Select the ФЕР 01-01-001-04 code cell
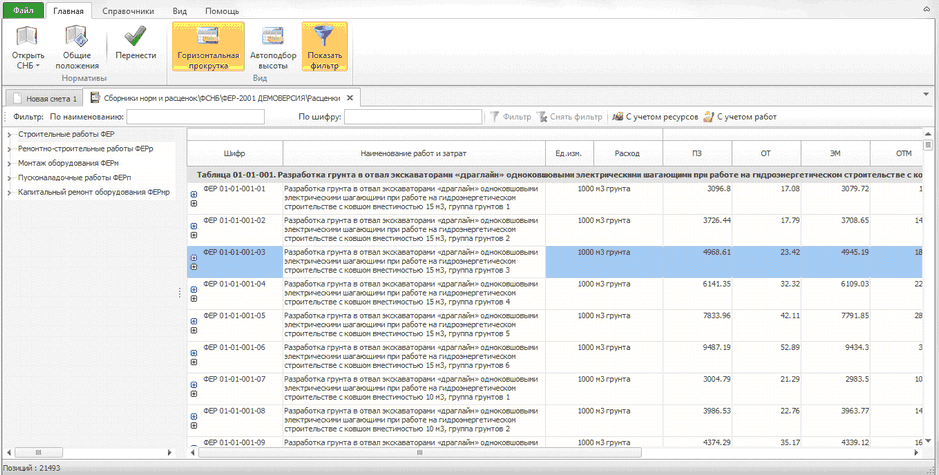Image resolution: width=939 pixels, height=475 pixels. 235,294
